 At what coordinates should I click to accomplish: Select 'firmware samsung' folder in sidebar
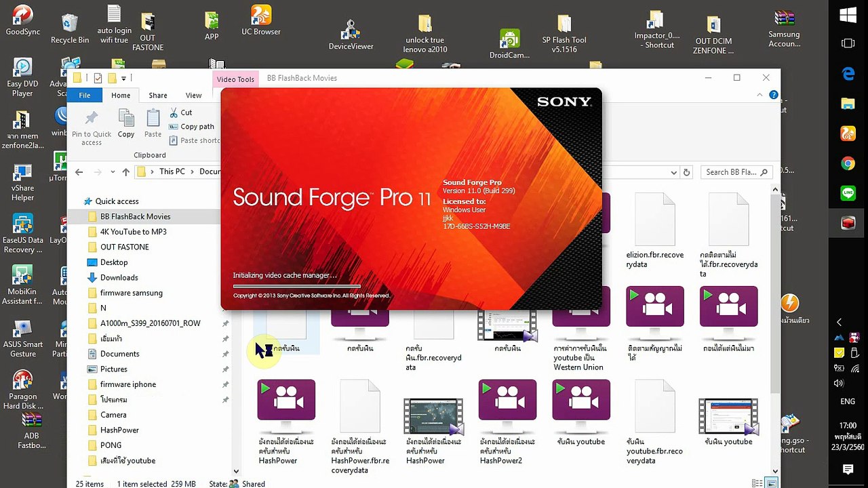point(132,293)
